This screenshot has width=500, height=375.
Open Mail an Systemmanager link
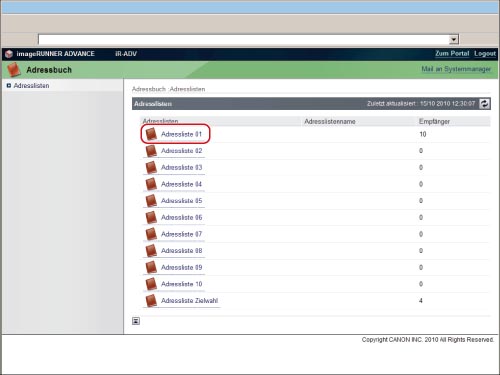[x=456, y=69]
